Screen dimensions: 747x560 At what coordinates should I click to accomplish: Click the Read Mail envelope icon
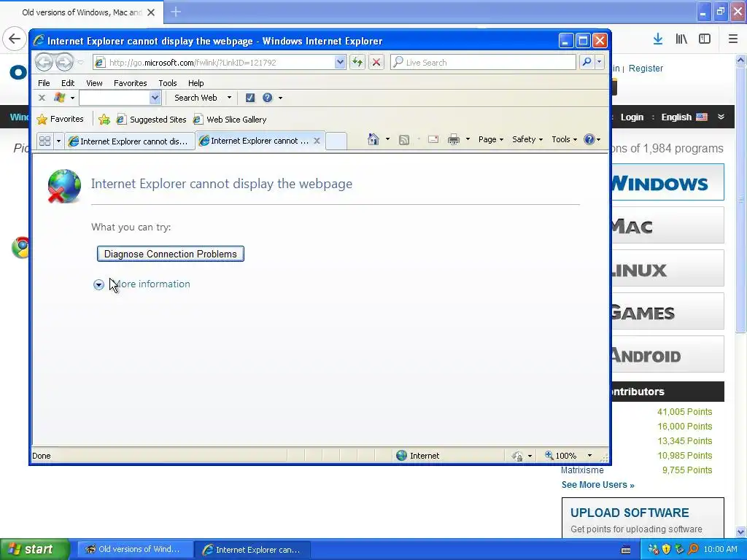click(x=433, y=139)
